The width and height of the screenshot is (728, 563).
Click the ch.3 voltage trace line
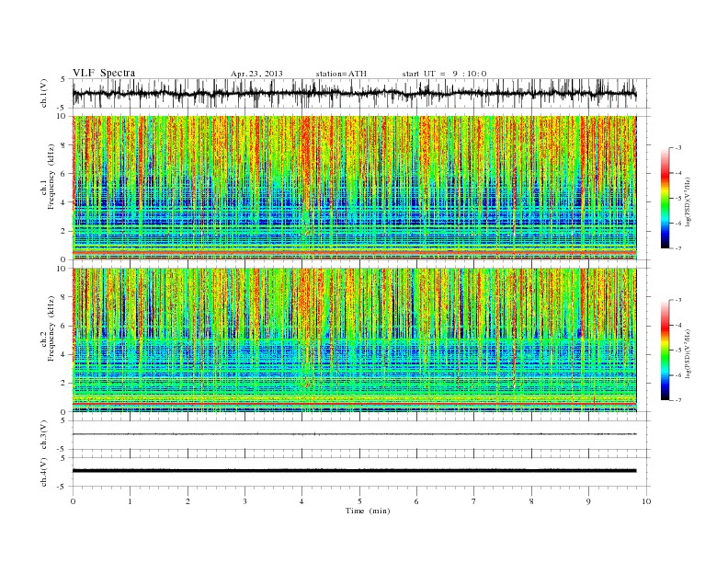click(x=354, y=434)
